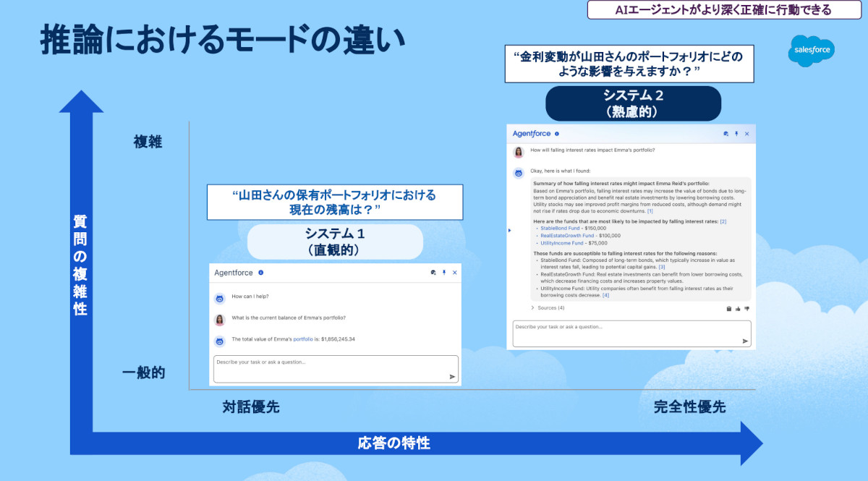868x481 pixels.
Task: Click 'What is the current balance of Emma's portfolio?'
Action: 288,318
